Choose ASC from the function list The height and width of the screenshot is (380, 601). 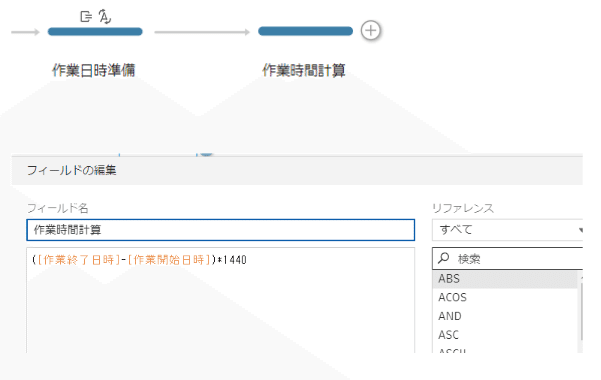505,335
